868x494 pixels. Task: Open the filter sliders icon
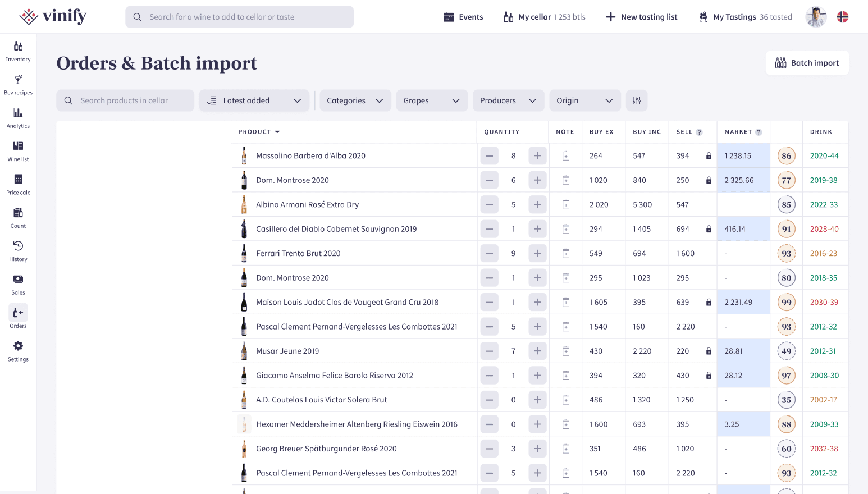click(637, 100)
